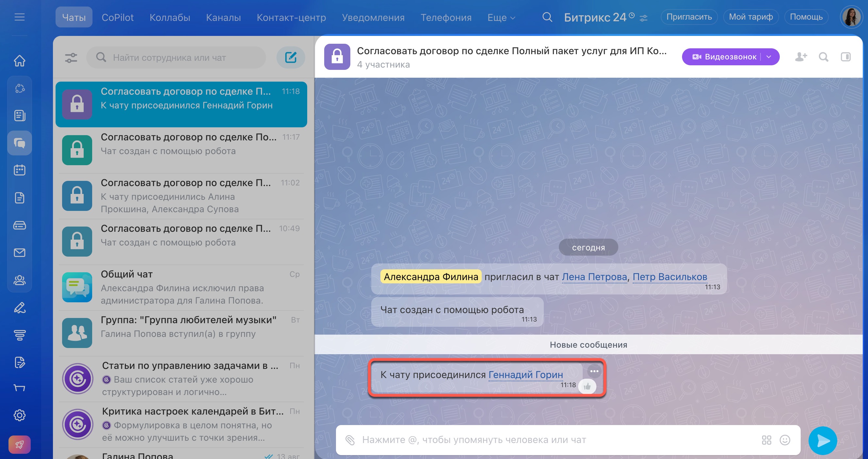
Task: Open the hamburger main menu
Action: coord(20,17)
